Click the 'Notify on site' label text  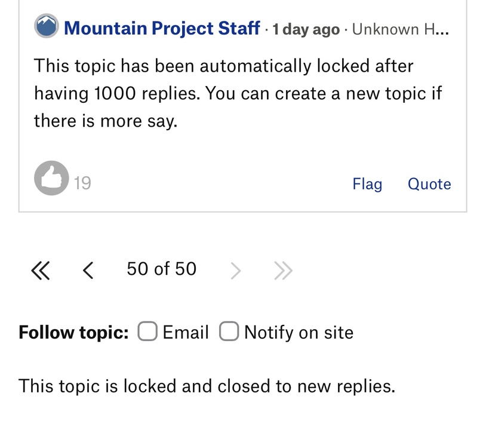coord(299,332)
